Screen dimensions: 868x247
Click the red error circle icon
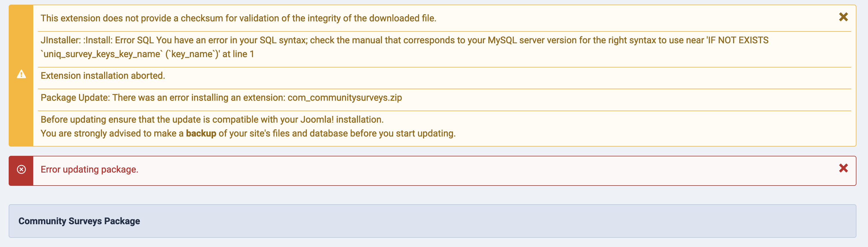point(21,169)
